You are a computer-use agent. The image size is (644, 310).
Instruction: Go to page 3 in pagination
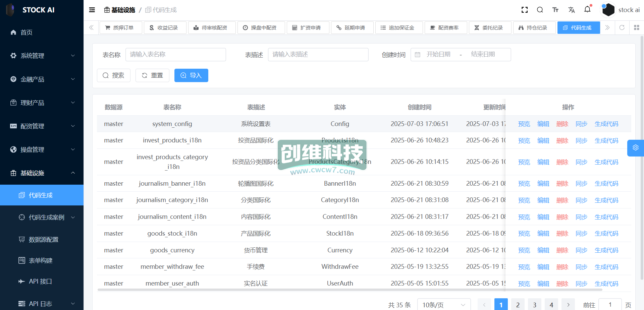pos(534,305)
